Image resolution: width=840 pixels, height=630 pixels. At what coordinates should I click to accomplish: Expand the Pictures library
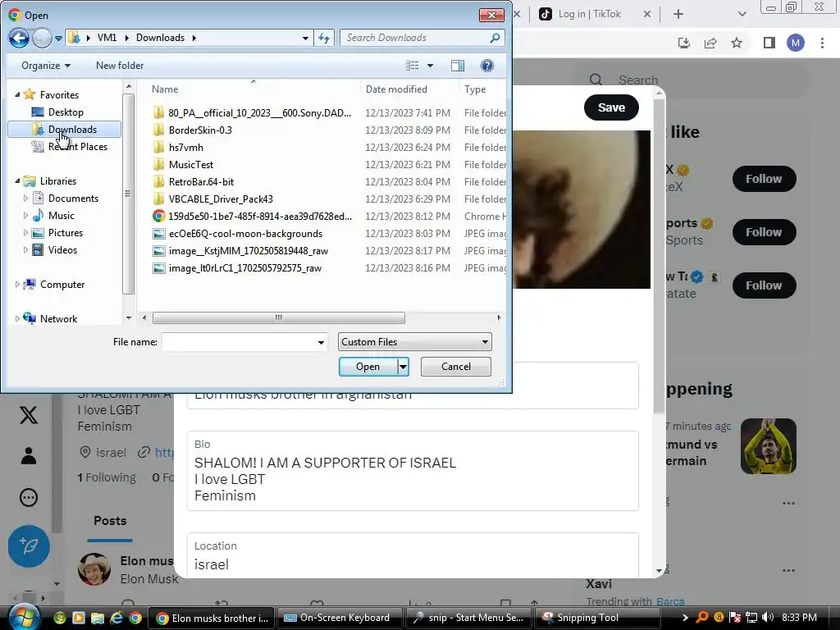pyautogui.click(x=25, y=232)
